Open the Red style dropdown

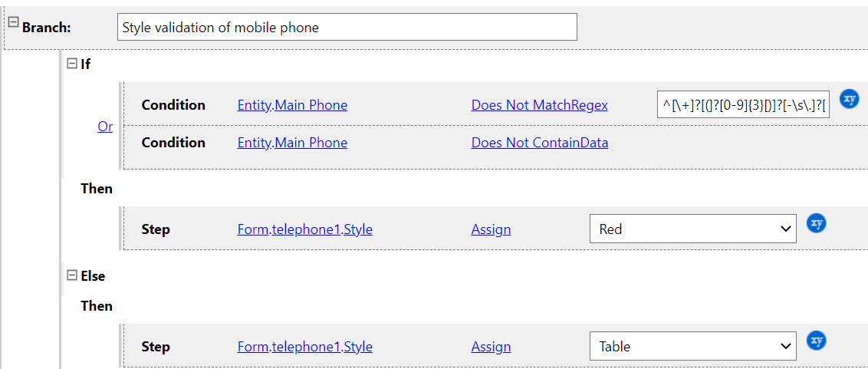pos(692,229)
